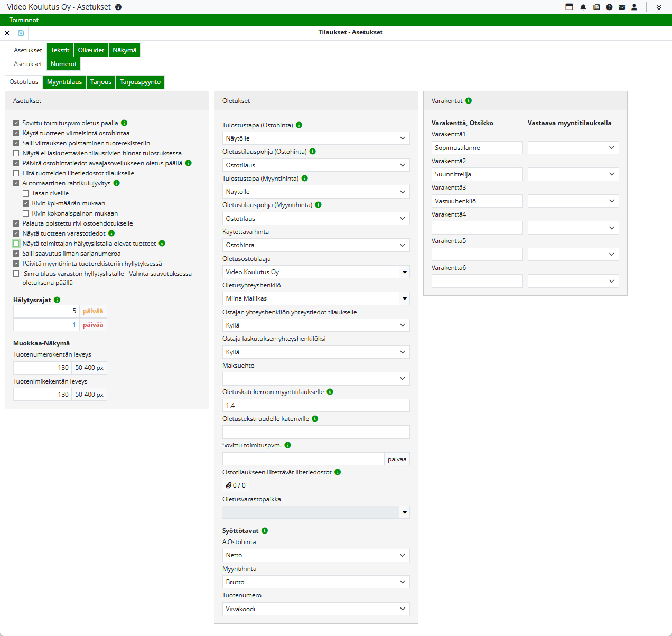Check the Tasan riveille option
The width and height of the screenshot is (672, 636).
(26, 193)
